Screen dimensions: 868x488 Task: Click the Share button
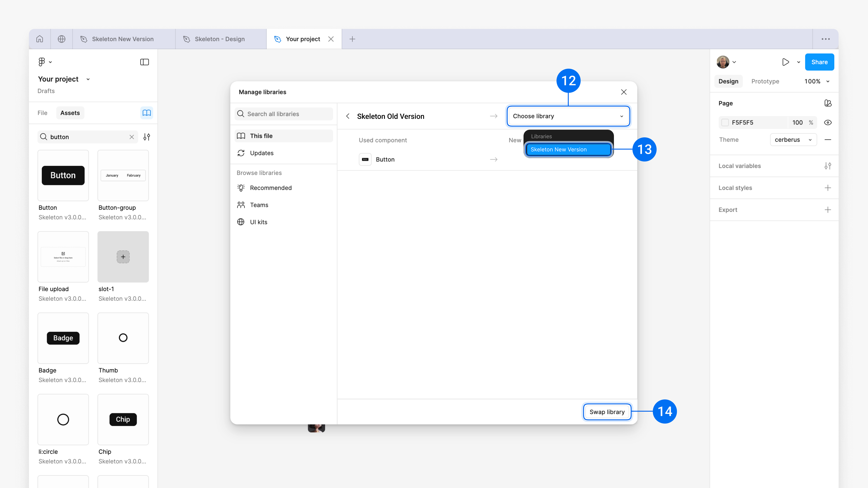coord(819,62)
